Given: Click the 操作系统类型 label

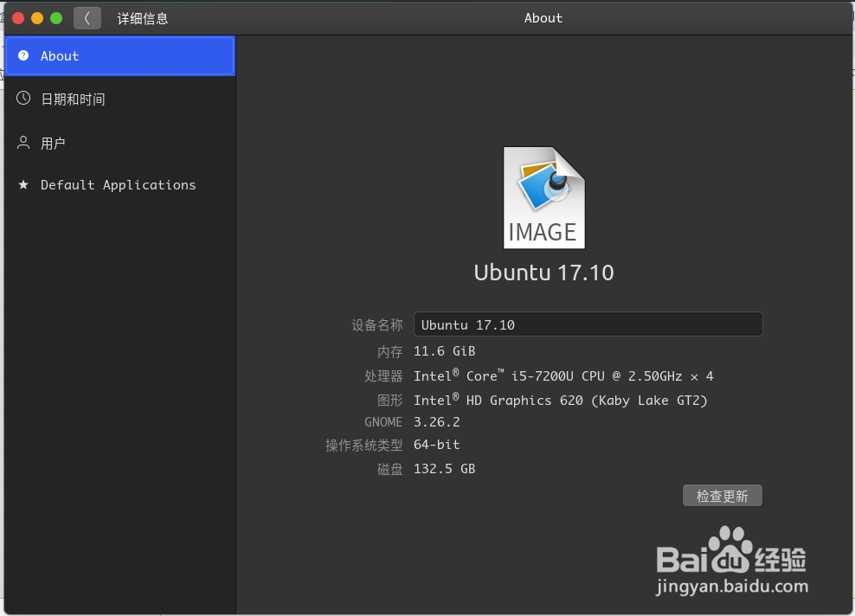Looking at the screenshot, I should coord(363,445).
